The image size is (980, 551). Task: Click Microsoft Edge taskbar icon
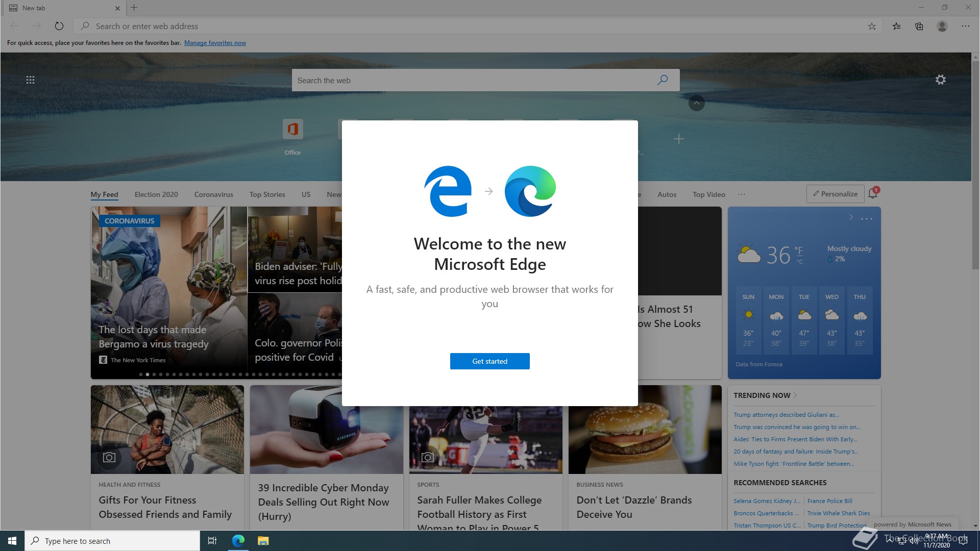238,541
